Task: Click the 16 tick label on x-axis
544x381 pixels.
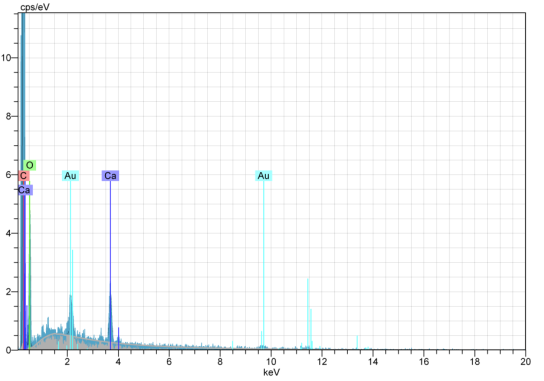Action: coord(424,362)
